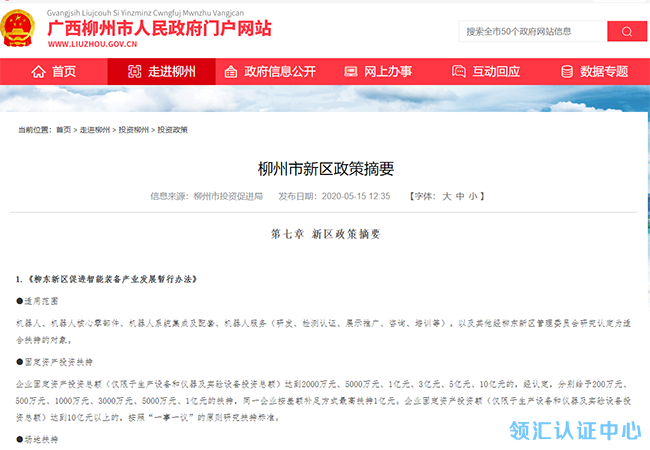The width and height of the screenshot is (650, 450).
Task: Click the heading 第七章 新区政策摘要
Action: coord(325,234)
